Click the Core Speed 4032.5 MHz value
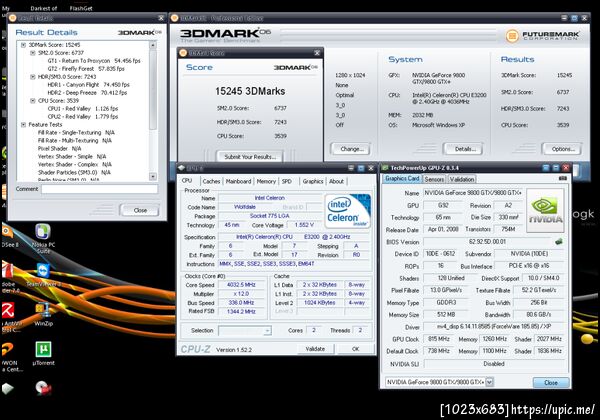The height and width of the screenshot is (420, 600). point(241,285)
